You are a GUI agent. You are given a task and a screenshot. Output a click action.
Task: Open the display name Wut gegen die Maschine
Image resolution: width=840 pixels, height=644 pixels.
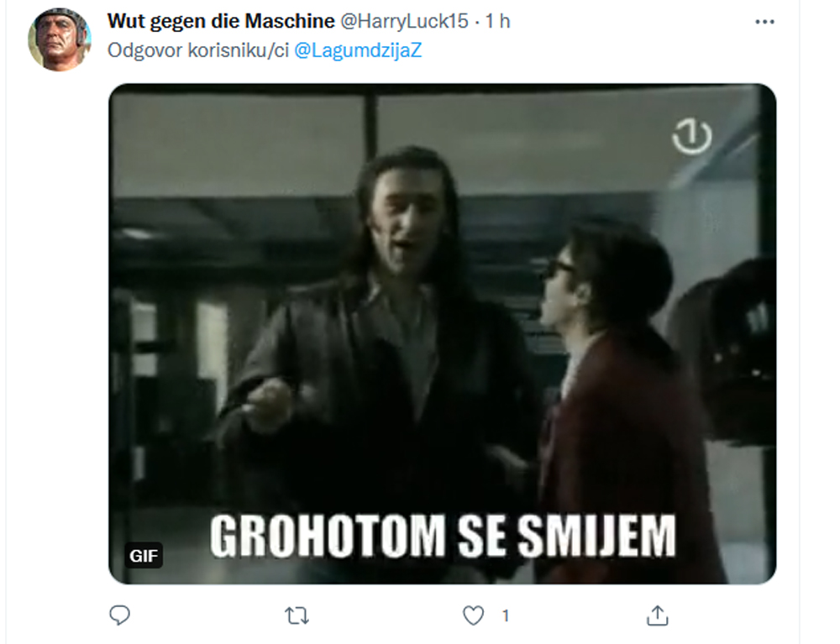click(x=221, y=21)
